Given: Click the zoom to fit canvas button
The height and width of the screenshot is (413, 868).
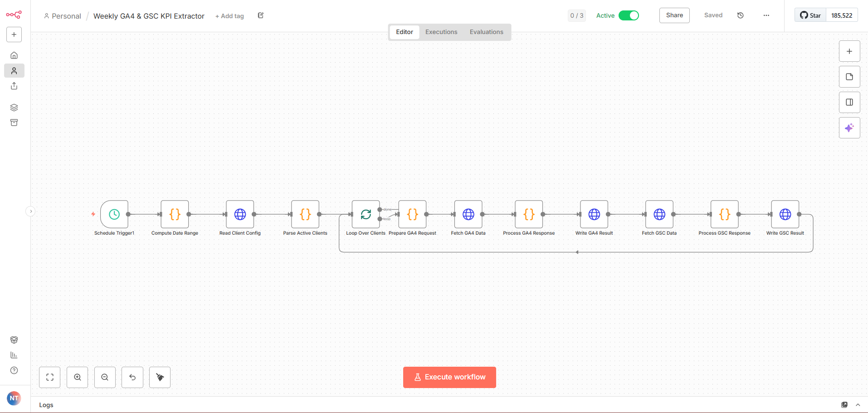Looking at the screenshot, I should [50, 377].
